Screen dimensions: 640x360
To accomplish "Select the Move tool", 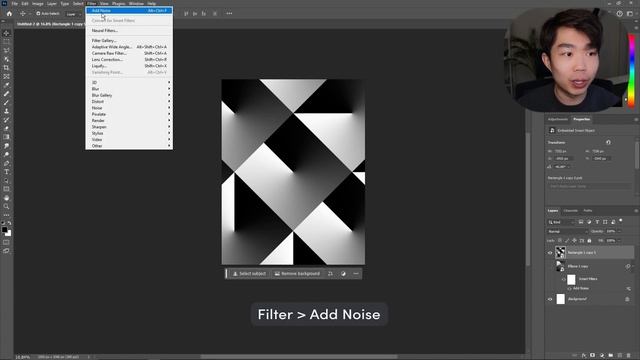I will [6, 33].
